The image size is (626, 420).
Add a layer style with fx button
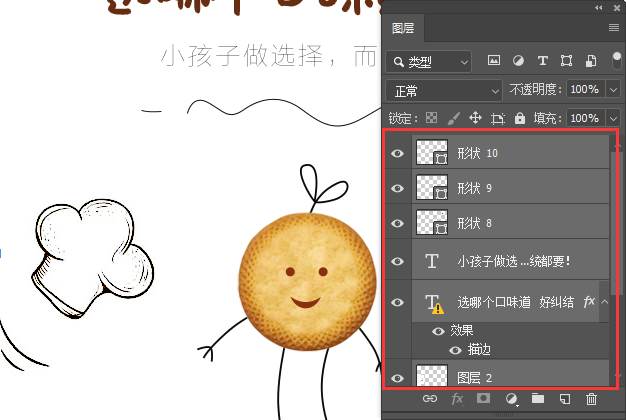point(457,399)
